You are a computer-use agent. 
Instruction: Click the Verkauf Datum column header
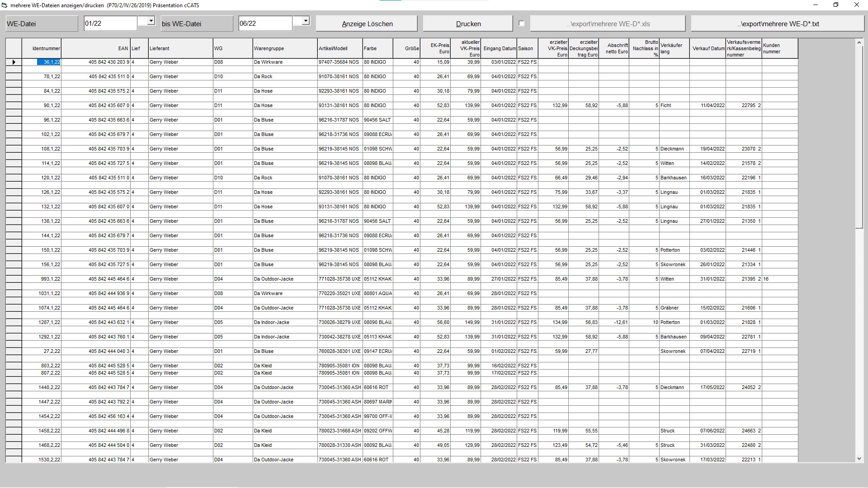pos(708,48)
